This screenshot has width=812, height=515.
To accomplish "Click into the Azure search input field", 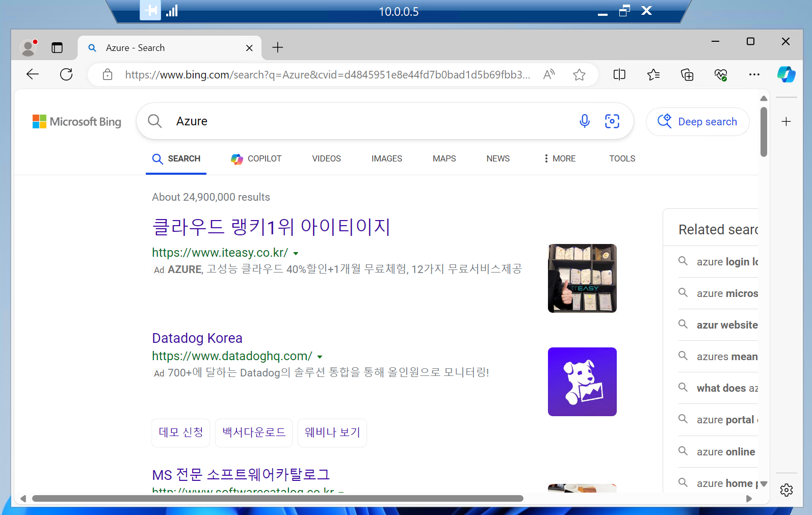I will click(372, 121).
